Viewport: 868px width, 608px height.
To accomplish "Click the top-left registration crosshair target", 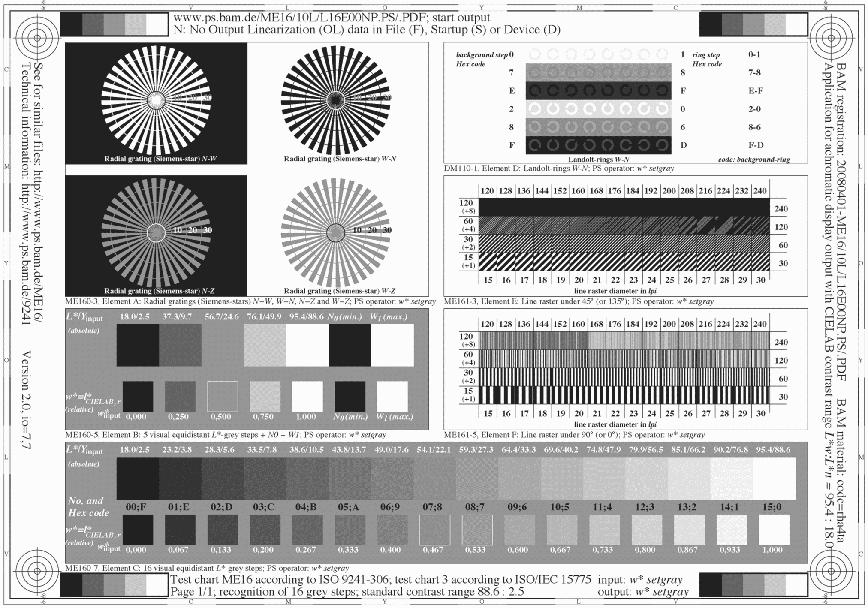I will [x=37, y=38].
